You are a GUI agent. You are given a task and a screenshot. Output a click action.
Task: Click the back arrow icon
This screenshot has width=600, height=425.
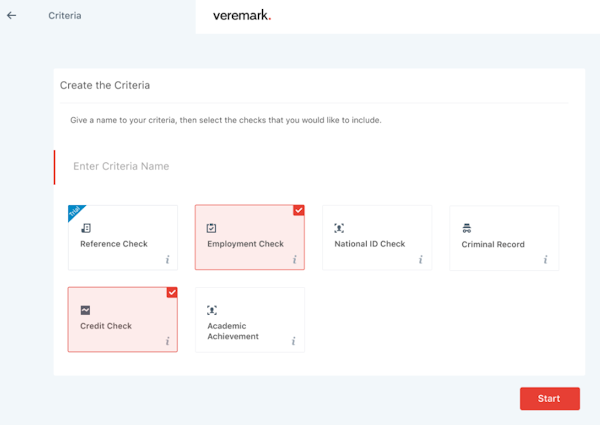pyautogui.click(x=12, y=16)
